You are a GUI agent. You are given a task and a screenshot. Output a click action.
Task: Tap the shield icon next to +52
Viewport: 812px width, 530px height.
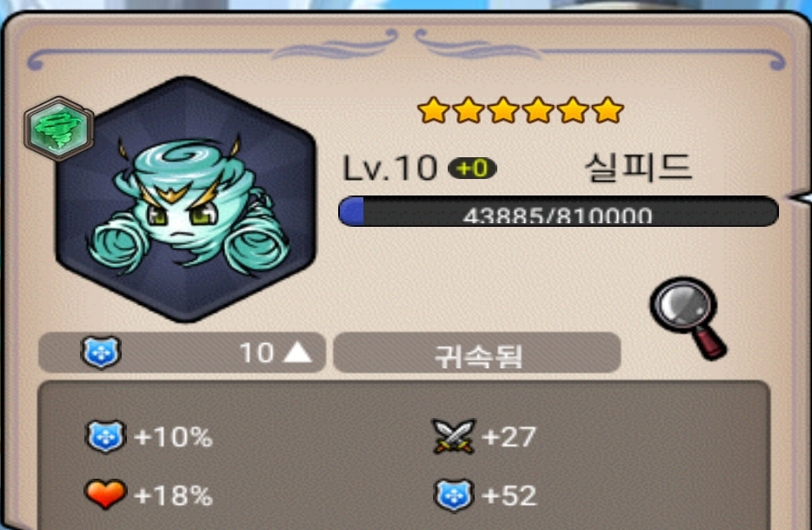click(x=453, y=495)
